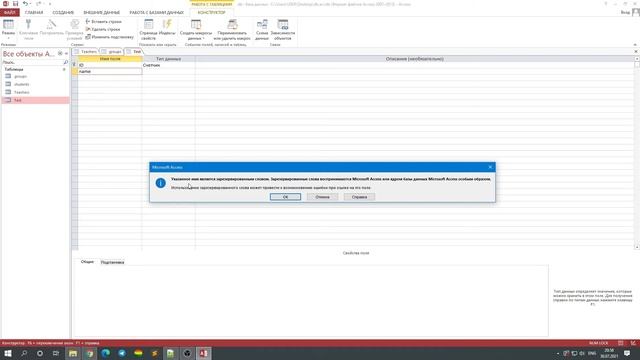Click the Access icon on the taskbar

(x=203, y=353)
